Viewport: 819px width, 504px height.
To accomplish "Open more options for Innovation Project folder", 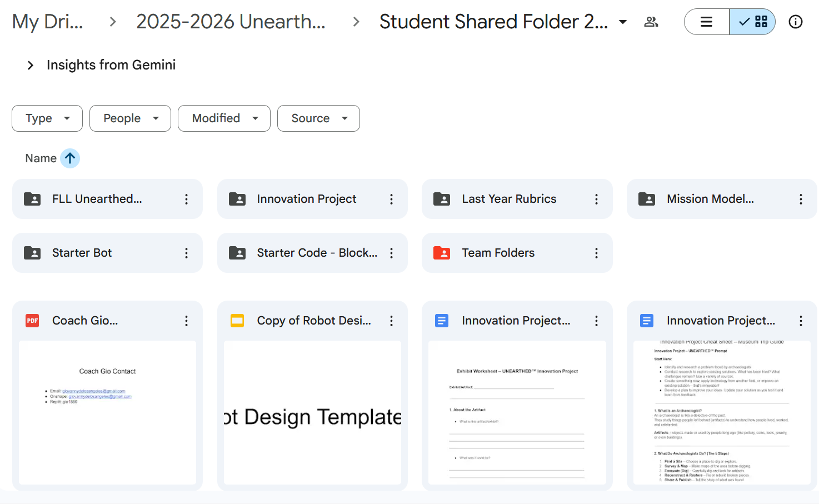I will pyautogui.click(x=391, y=199).
